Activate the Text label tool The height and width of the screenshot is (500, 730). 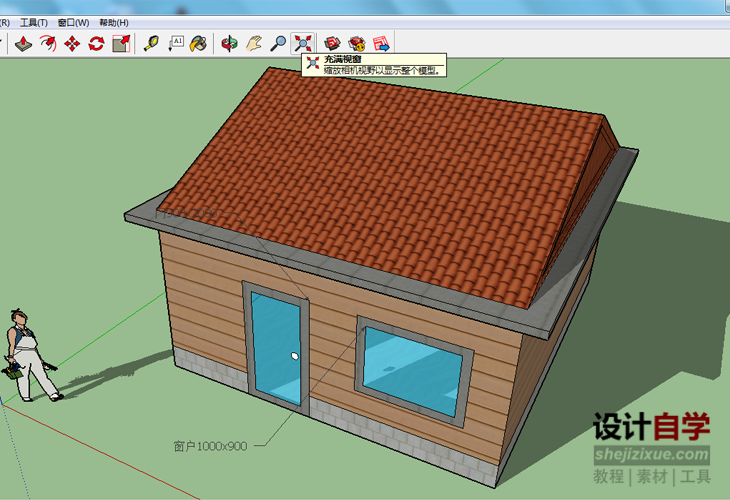(x=176, y=43)
